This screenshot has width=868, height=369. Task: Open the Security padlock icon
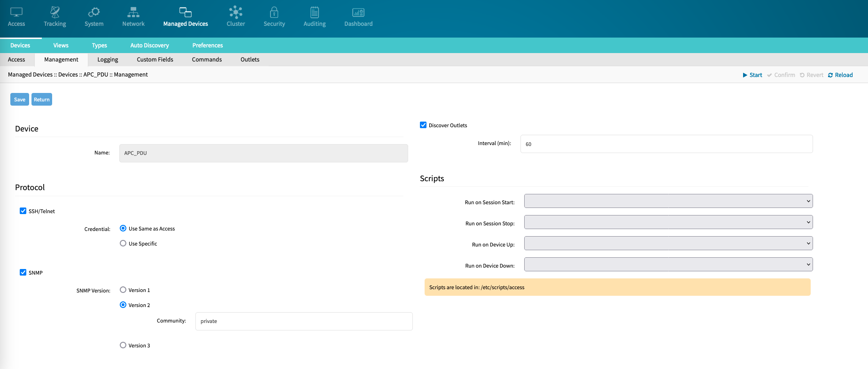pyautogui.click(x=274, y=12)
